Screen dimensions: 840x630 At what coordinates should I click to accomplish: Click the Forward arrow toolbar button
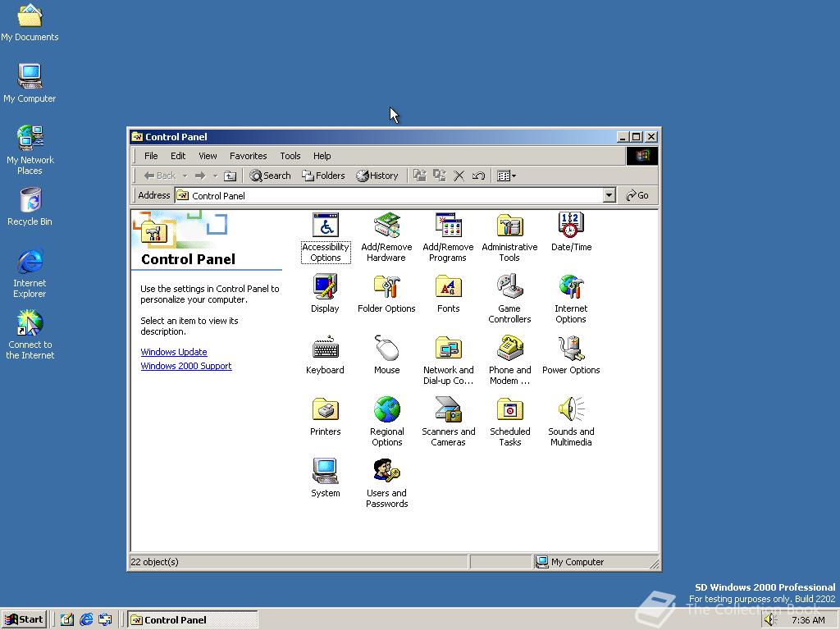200,176
